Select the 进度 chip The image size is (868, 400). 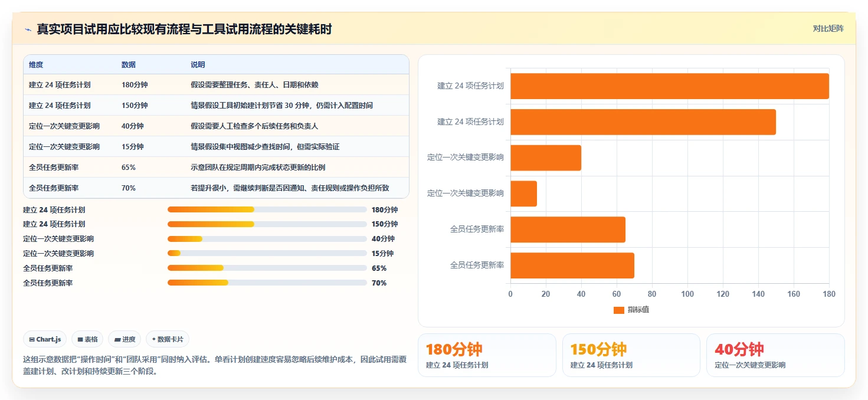pyautogui.click(x=125, y=339)
